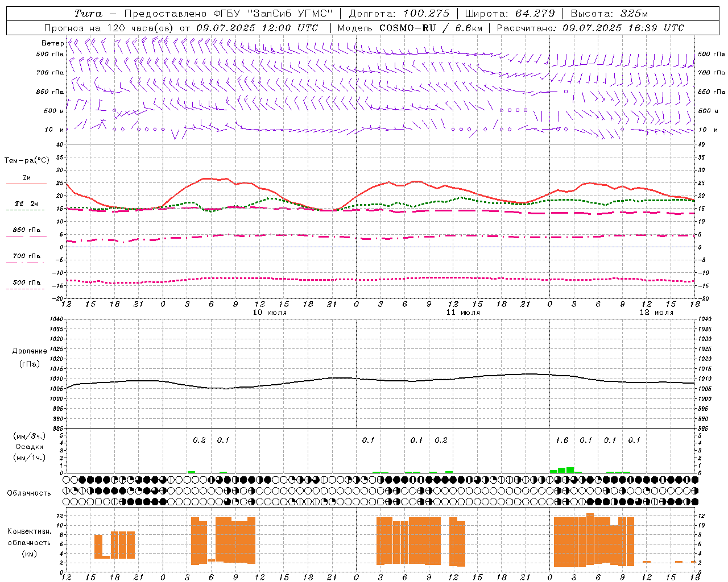
Task: Click the Конвективн. convective cloud label
Action: 29,531
